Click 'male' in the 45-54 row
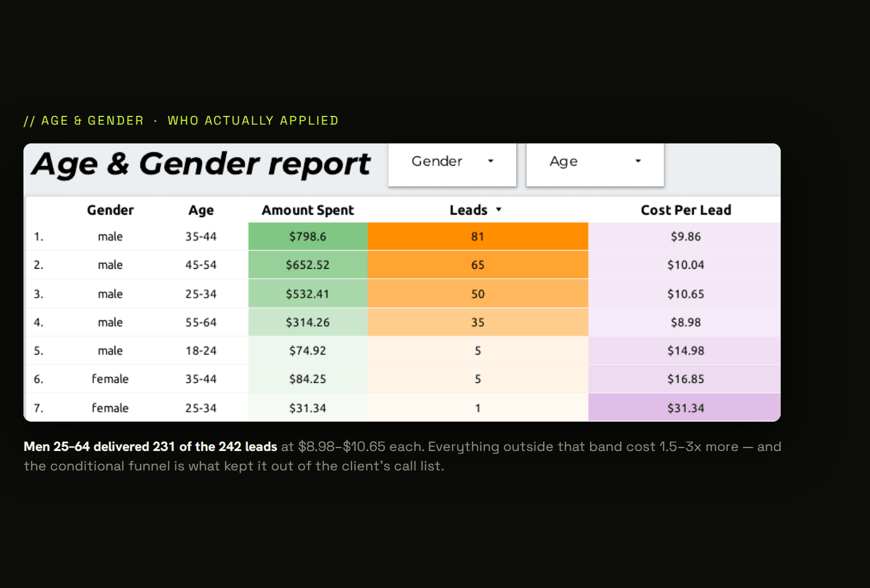870x588 pixels. click(111, 265)
